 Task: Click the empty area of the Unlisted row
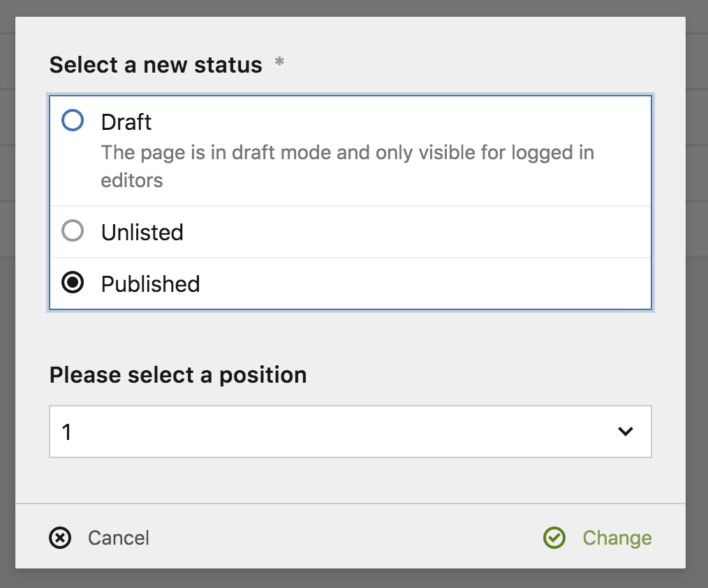419,232
